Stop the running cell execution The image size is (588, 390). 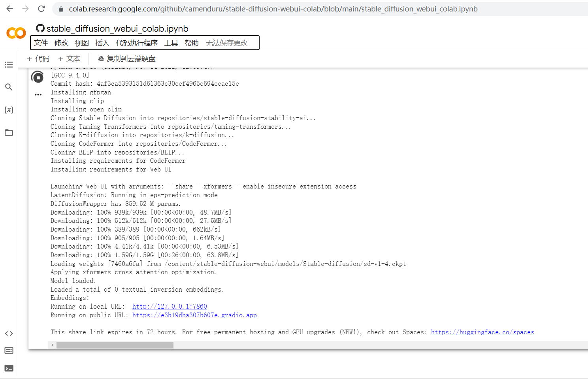click(x=38, y=77)
